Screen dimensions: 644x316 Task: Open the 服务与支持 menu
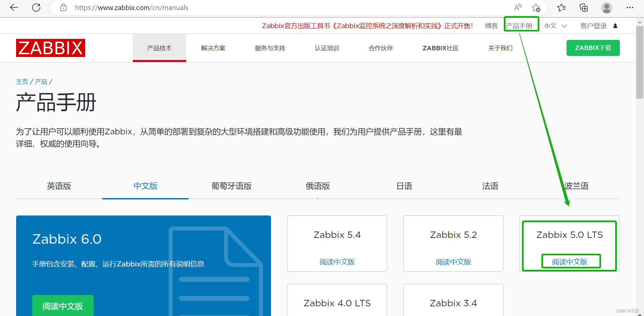pos(270,48)
